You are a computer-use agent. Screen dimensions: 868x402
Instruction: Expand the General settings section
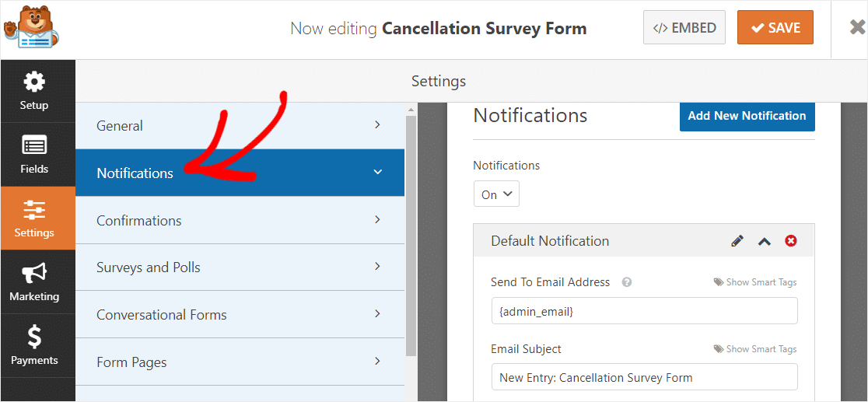click(240, 126)
